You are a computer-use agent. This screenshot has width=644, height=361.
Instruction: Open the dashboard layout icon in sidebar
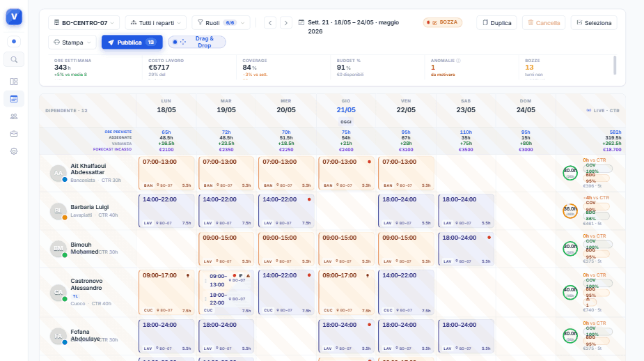click(14, 82)
